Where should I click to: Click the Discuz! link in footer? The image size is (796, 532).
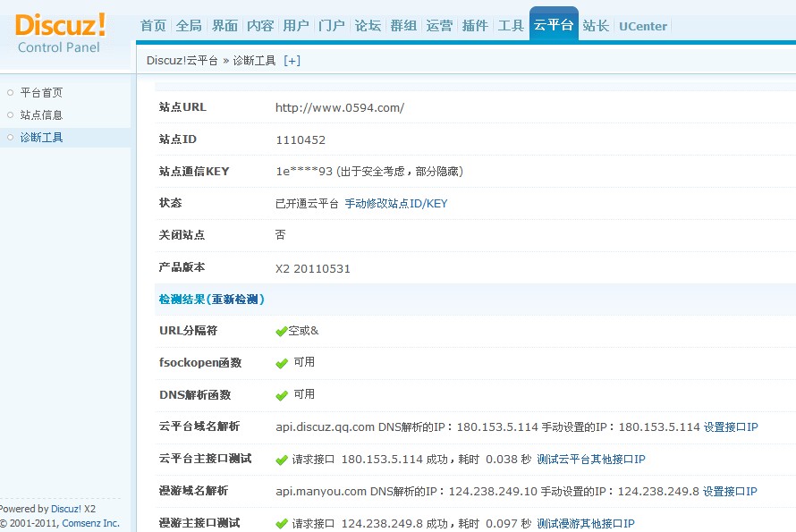(66, 509)
